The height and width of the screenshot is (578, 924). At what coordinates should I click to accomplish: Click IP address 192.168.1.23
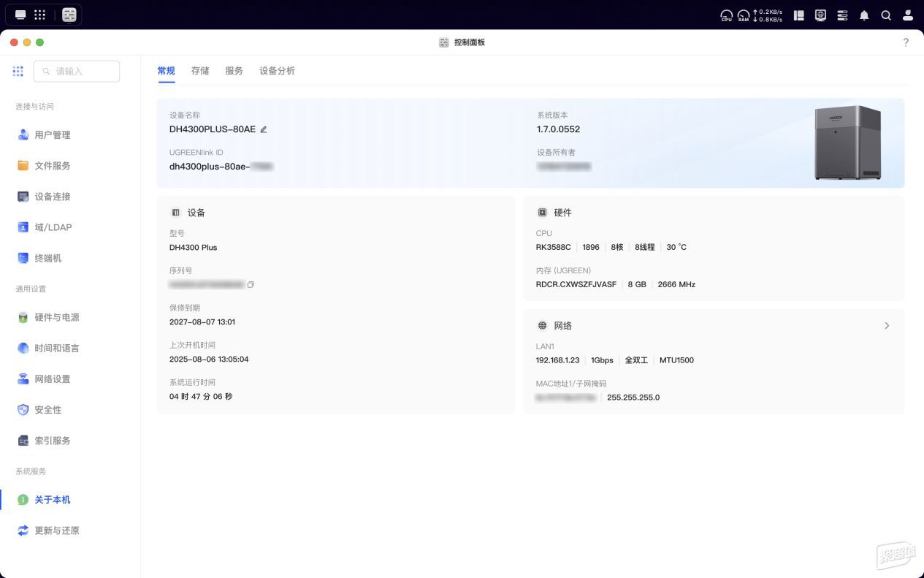(x=557, y=360)
